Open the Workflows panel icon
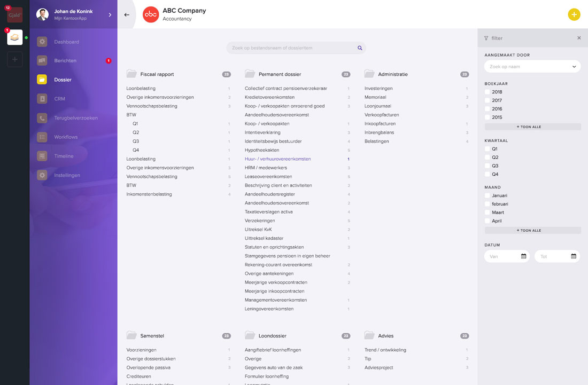588x385 pixels. coord(42,137)
